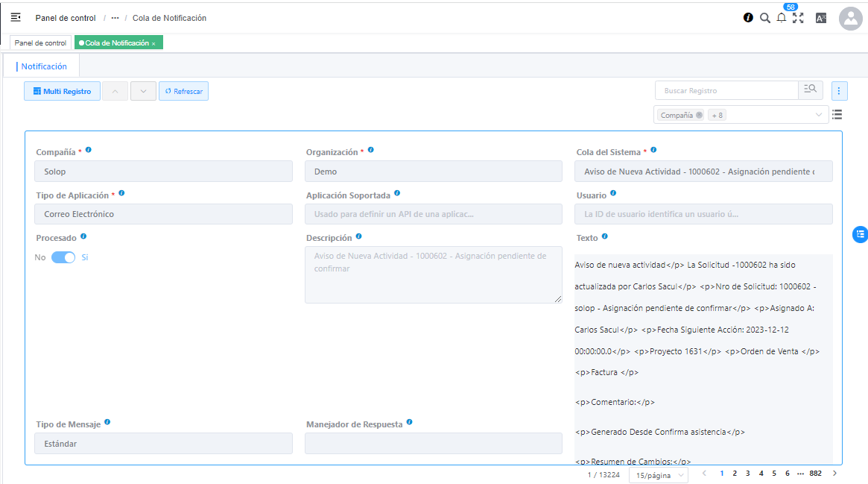The height and width of the screenshot is (484, 868).
Task: Go to page 2 in pagination
Action: click(x=734, y=474)
